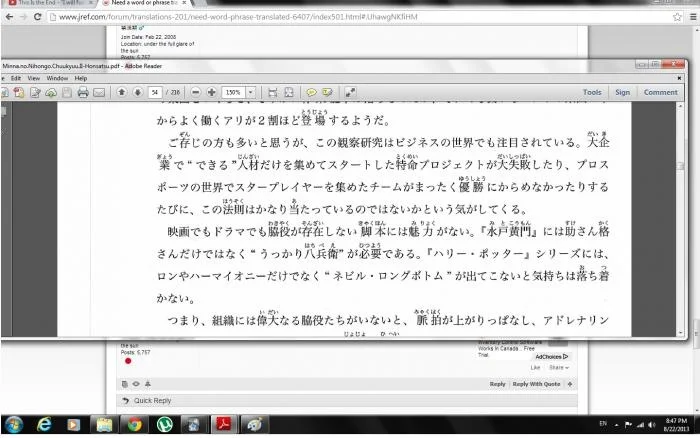Click the Chrome back arrow
This screenshot has width=700, height=438.
click(9, 17)
